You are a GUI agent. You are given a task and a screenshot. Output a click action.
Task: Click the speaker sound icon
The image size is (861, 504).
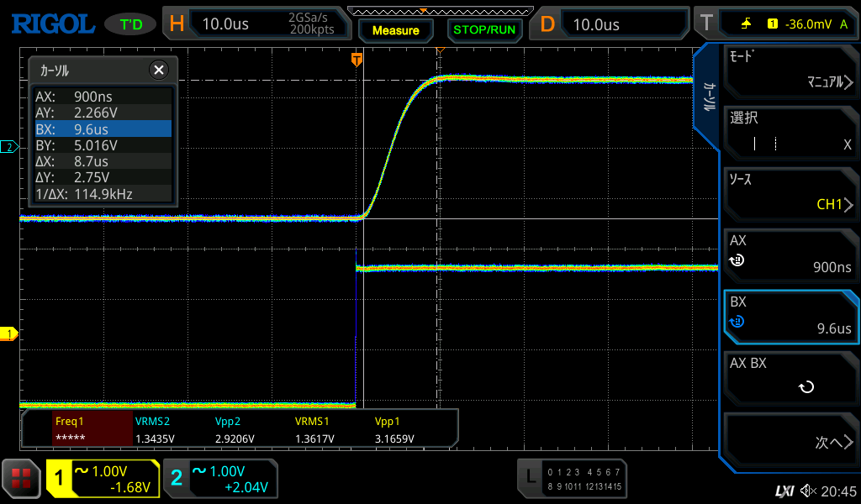coord(808,491)
